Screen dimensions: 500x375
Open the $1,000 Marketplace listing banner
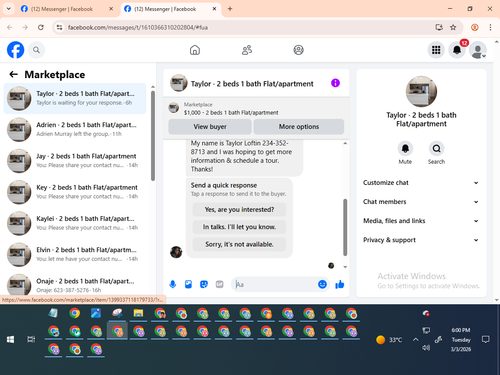[256, 109]
